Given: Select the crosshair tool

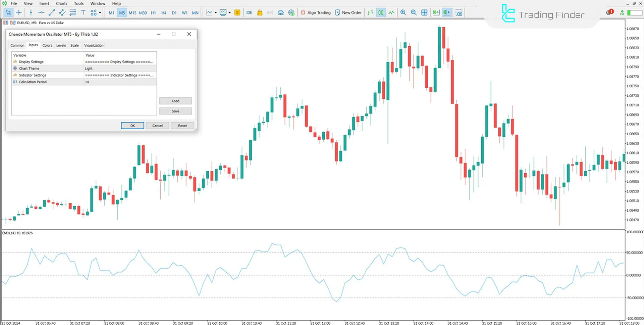Looking at the screenshot, I should coord(19,13).
